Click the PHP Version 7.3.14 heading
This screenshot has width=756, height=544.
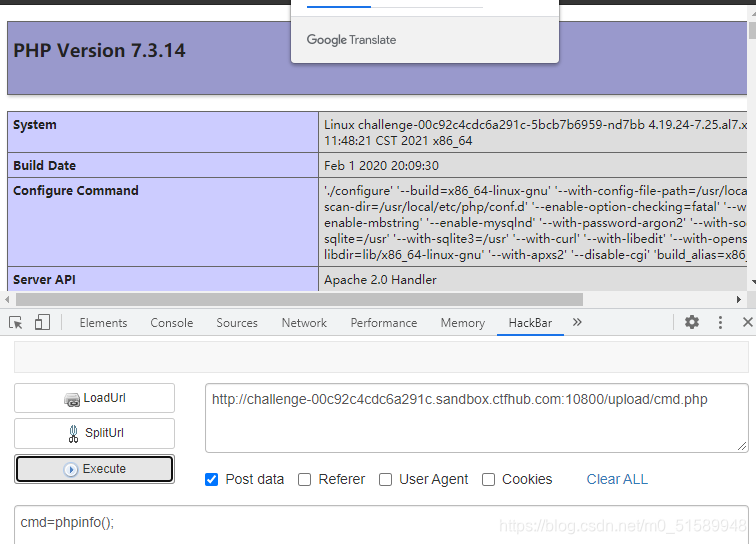[x=99, y=50]
